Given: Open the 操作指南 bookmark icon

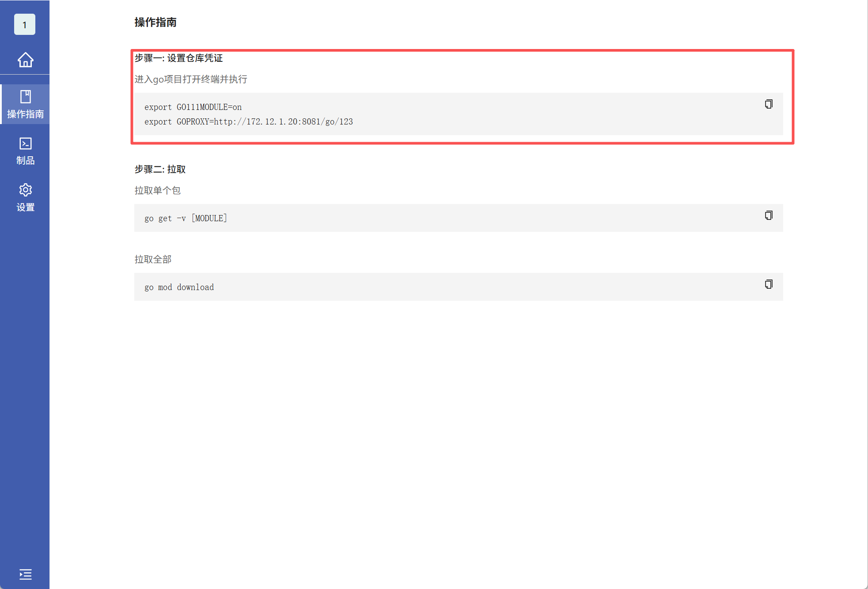Looking at the screenshot, I should coord(25,97).
